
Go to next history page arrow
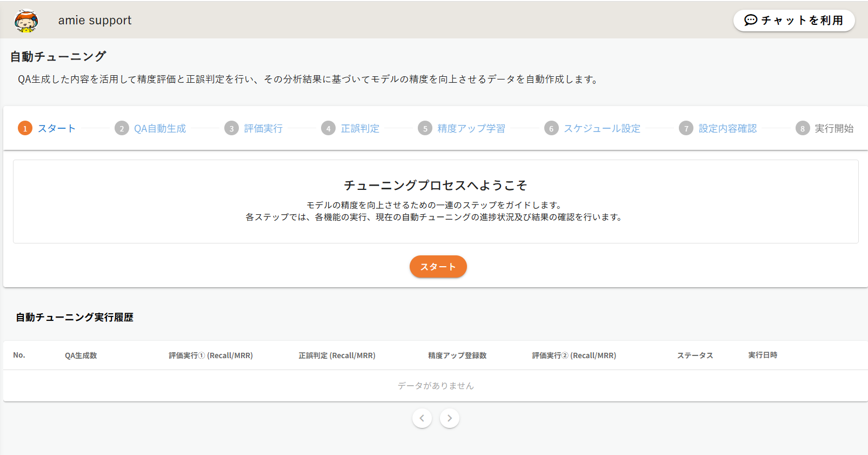(450, 418)
